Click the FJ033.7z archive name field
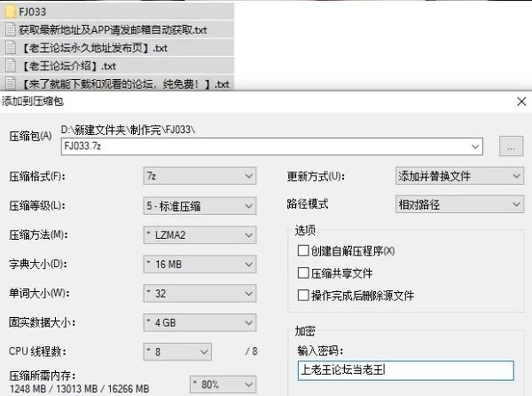 point(272,146)
